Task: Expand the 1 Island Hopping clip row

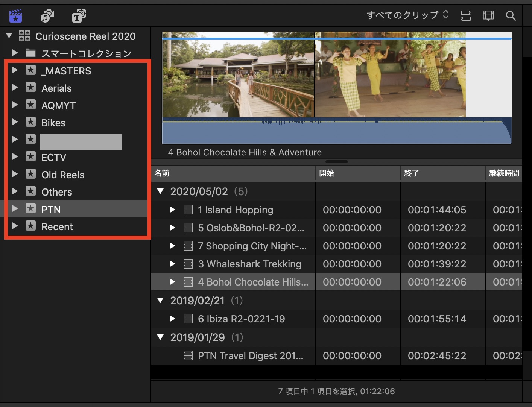Action: click(x=172, y=210)
